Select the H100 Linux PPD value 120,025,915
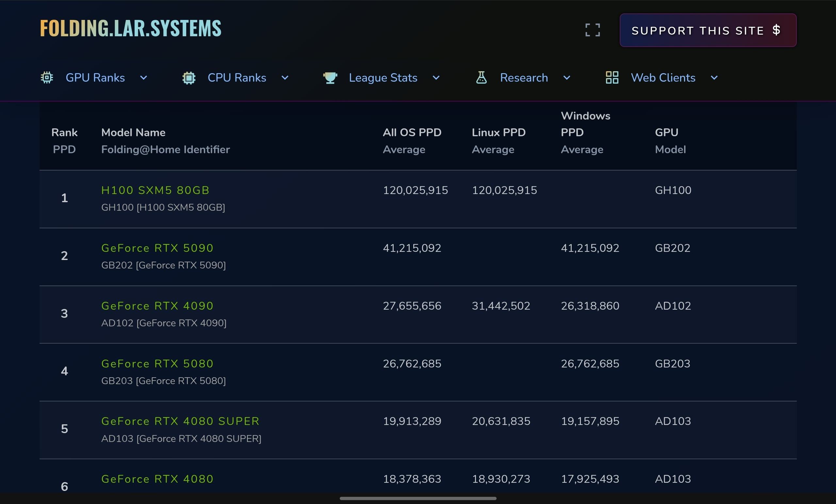The image size is (836, 504). pos(504,190)
